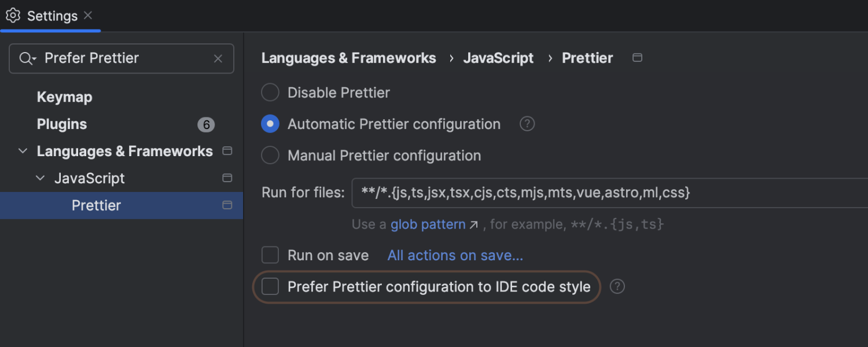Image resolution: width=868 pixels, height=347 pixels.
Task: Open the Keymap settings page
Action: (64, 97)
